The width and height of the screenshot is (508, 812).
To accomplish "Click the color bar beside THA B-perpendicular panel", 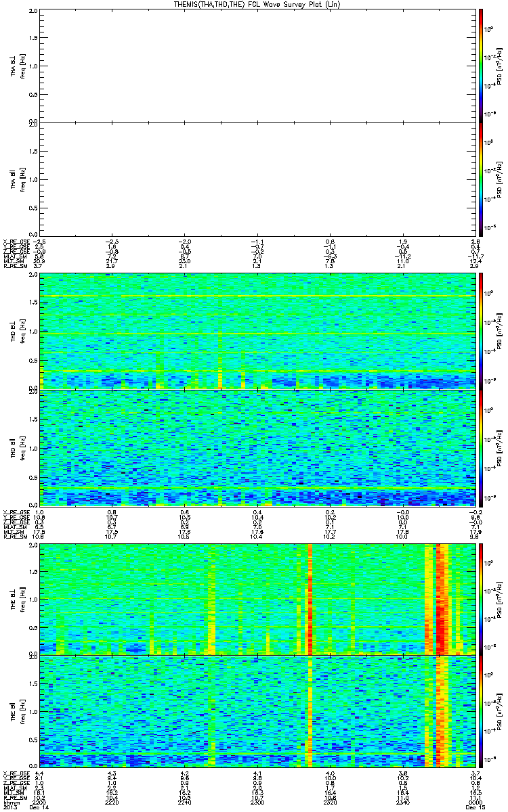I will tap(481, 66).
